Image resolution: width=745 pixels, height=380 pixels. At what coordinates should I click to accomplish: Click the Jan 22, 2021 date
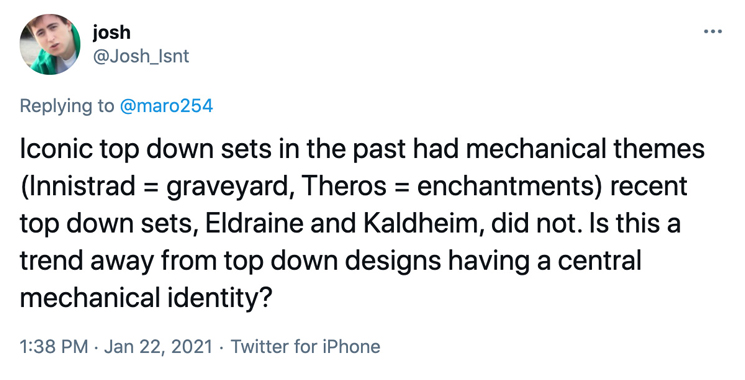coord(158,347)
